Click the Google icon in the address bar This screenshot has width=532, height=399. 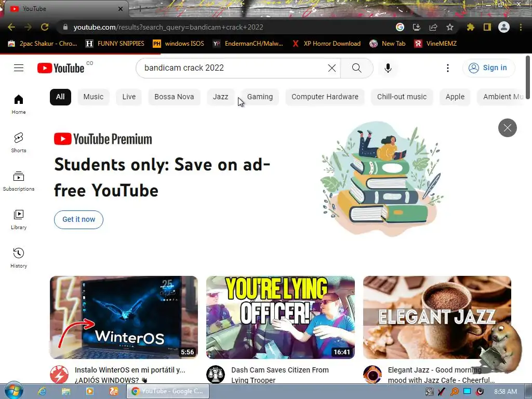(400, 27)
